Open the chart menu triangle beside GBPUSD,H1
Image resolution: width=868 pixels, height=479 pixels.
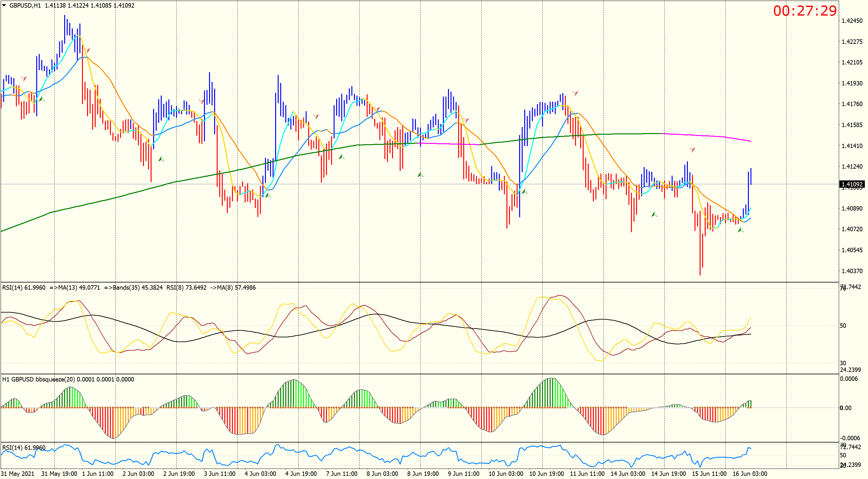pos(4,5)
